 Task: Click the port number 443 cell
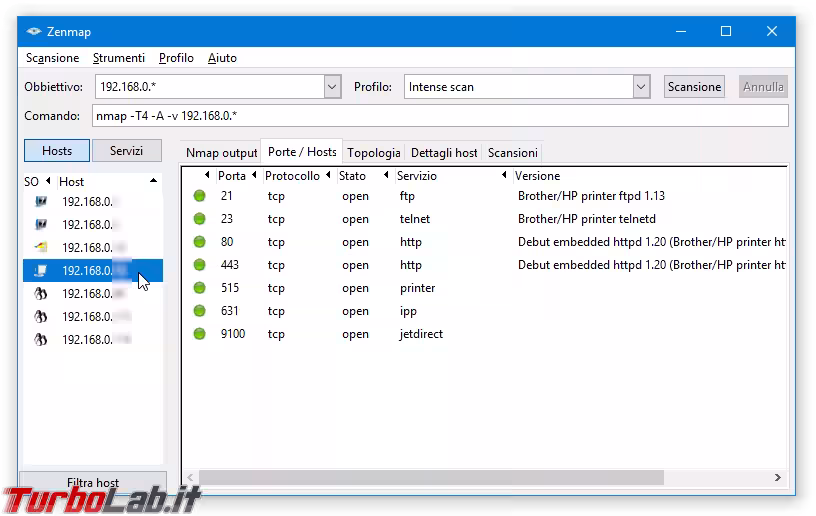pos(230,265)
